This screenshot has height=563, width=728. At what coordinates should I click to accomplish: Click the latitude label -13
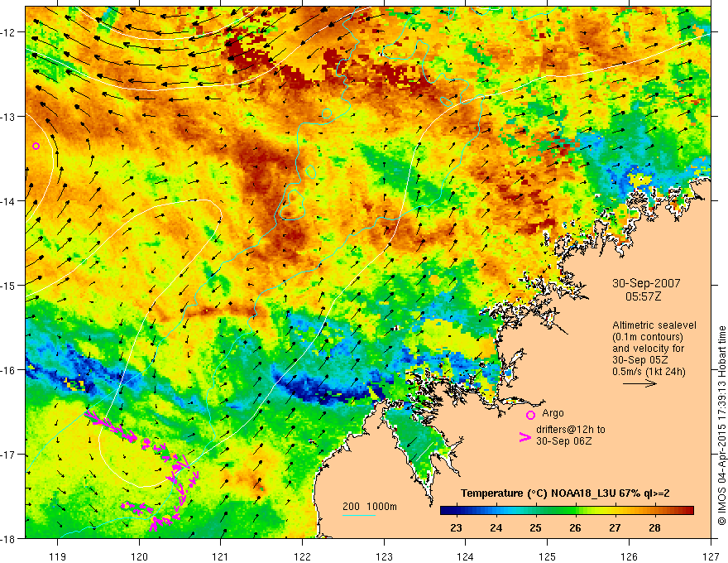pos(8,117)
